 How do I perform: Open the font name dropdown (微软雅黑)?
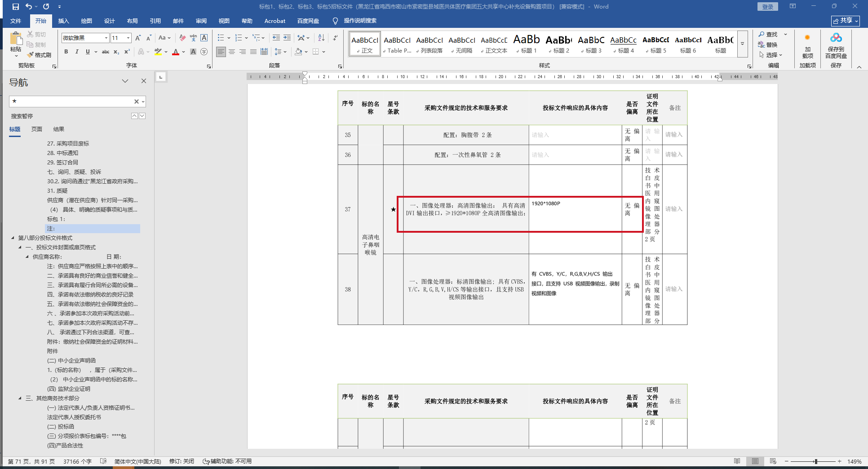click(106, 38)
